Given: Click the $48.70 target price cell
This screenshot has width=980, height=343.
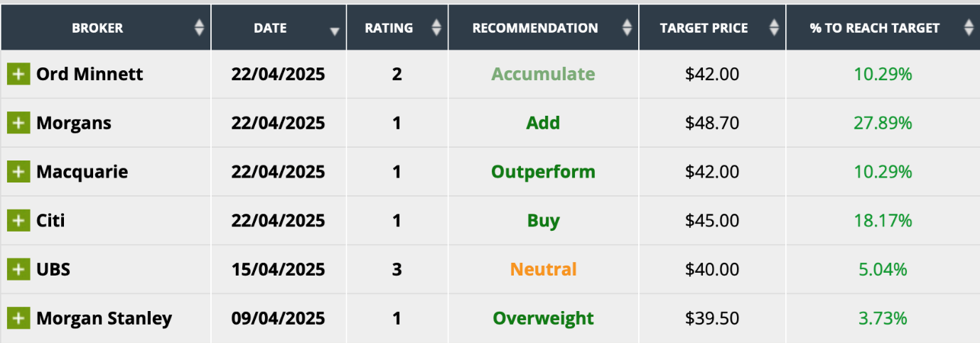Looking at the screenshot, I should click(x=712, y=123).
